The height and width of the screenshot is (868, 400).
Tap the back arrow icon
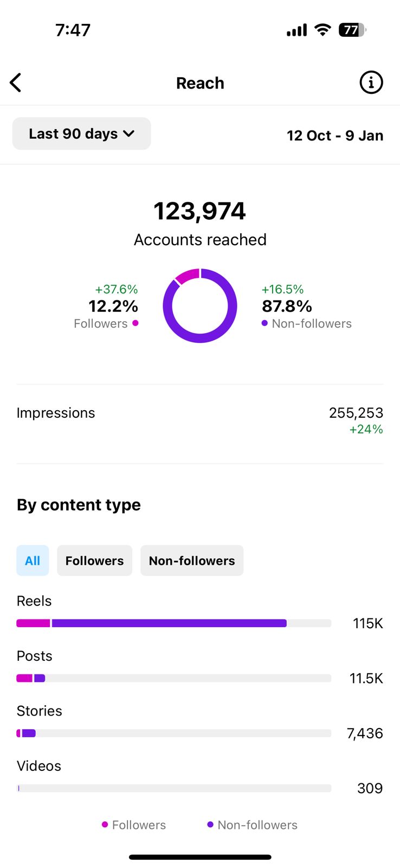tap(16, 83)
